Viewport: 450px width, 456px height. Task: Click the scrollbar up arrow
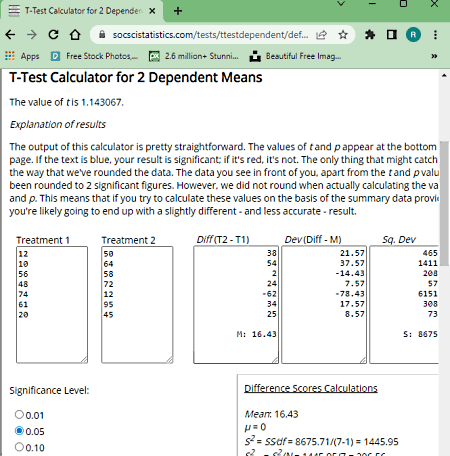click(444, 75)
